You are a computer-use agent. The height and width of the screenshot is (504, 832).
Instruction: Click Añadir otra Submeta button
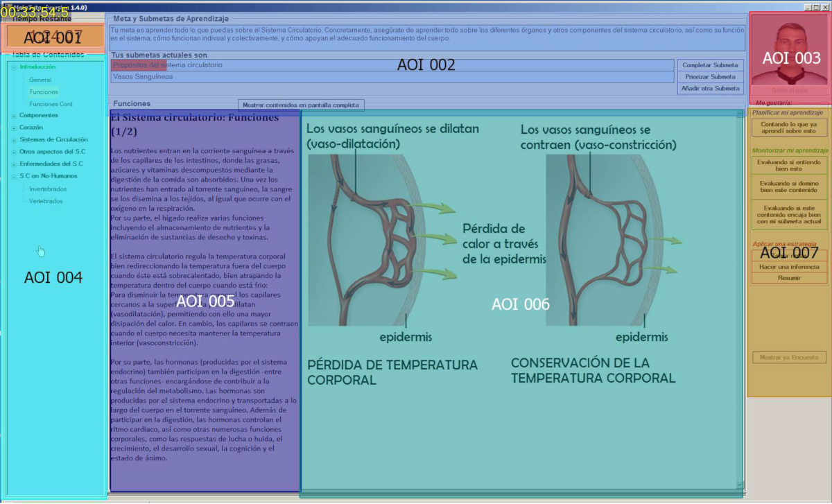click(711, 89)
